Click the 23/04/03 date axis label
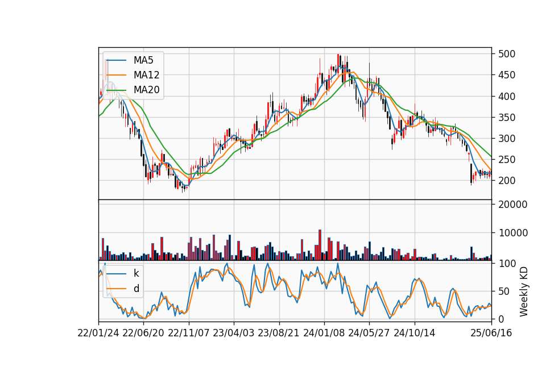This screenshot has width=546, height=392. click(x=234, y=333)
